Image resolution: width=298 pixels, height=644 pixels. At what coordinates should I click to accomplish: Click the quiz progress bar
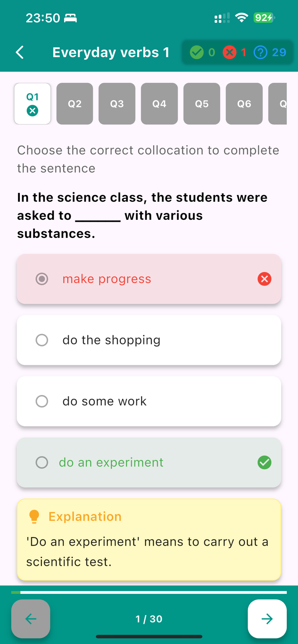pos(149,592)
